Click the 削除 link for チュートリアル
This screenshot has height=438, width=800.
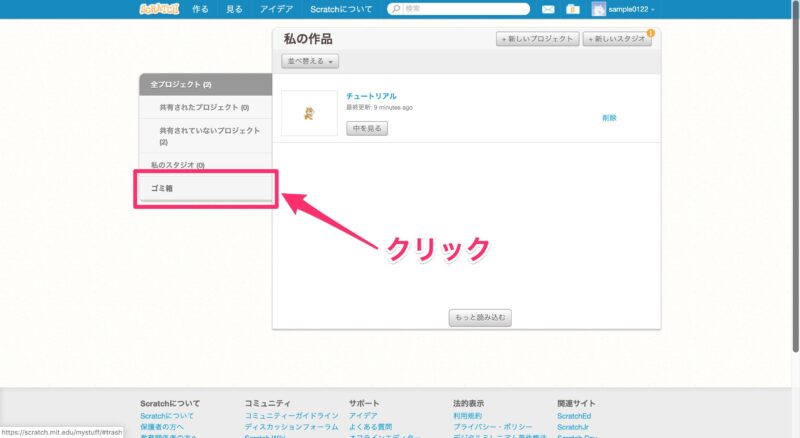(x=609, y=118)
